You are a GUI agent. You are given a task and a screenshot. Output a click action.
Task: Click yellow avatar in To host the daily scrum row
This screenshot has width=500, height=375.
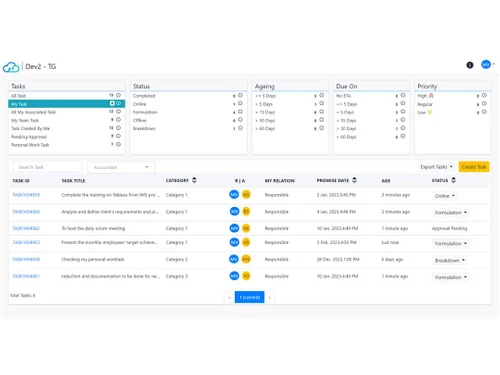[x=246, y=228]
